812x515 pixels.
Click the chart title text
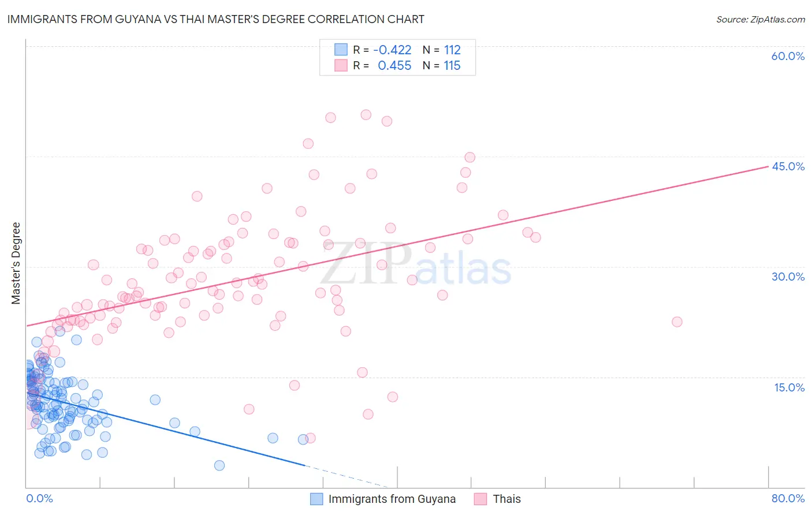click(216, 19)
